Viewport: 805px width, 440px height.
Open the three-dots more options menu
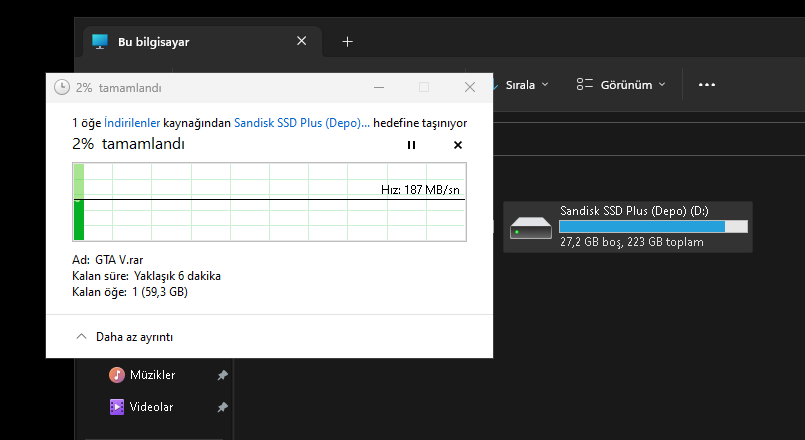point(707,85)
